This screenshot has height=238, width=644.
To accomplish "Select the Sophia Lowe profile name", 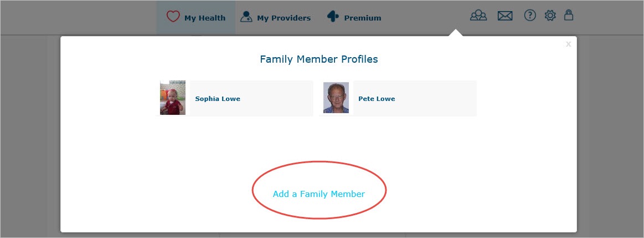I will coord(218,99).
